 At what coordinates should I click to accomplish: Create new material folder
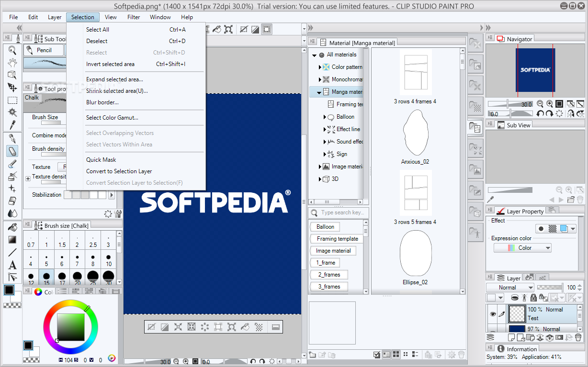pos(313,355)
